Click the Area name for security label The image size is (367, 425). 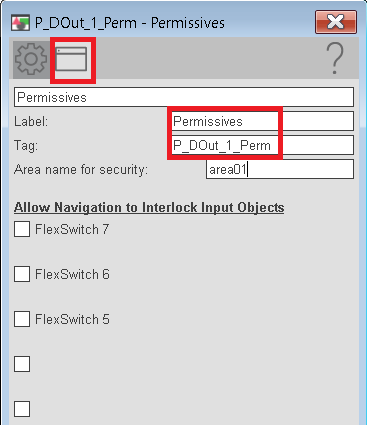[x=81, y=170]
